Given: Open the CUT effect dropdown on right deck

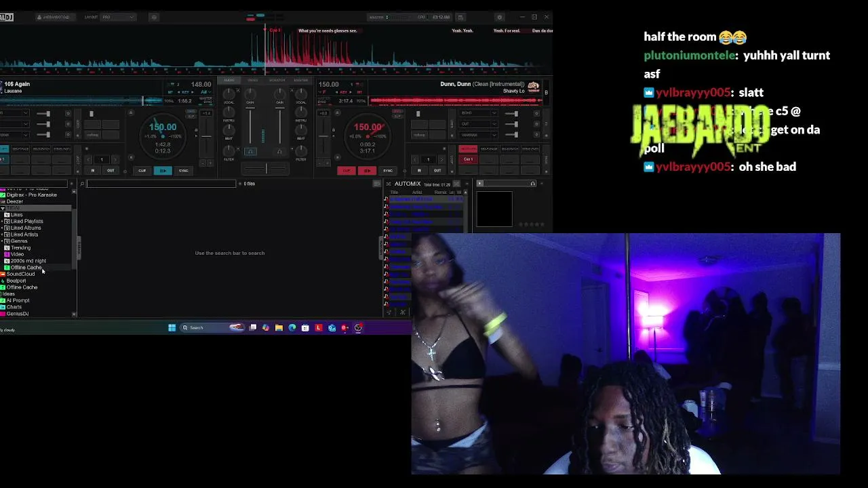Looking at the screenshot, I should pos(478,124).
